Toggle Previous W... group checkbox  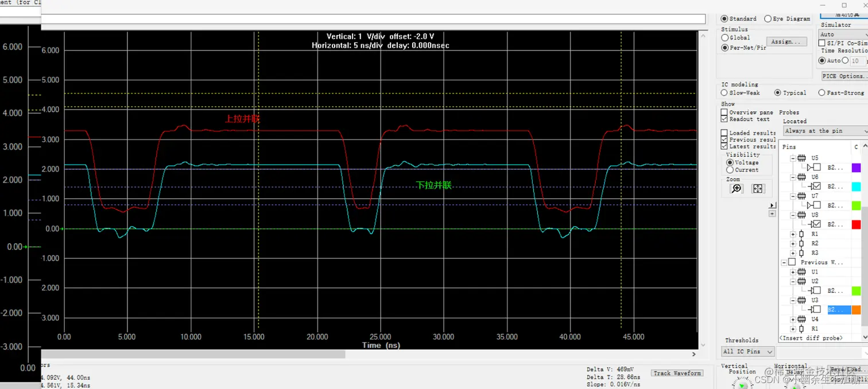click(792, 262)
